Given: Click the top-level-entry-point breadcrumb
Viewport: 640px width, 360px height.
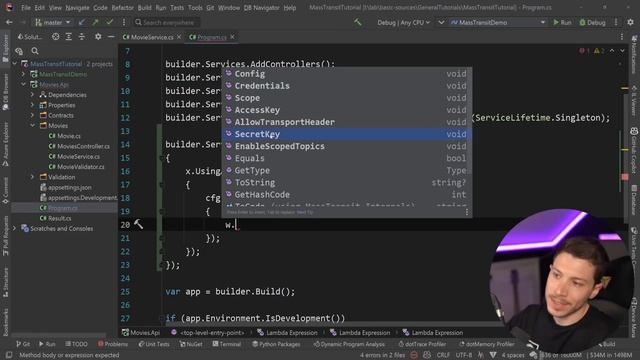Looking at the screenshot, I should [x=208, y=333].
